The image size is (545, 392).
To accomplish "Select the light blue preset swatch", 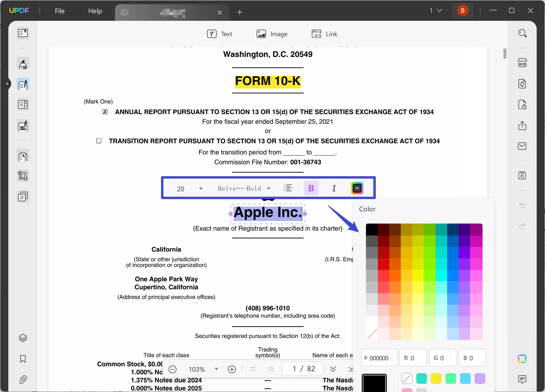I will (465, 378).
